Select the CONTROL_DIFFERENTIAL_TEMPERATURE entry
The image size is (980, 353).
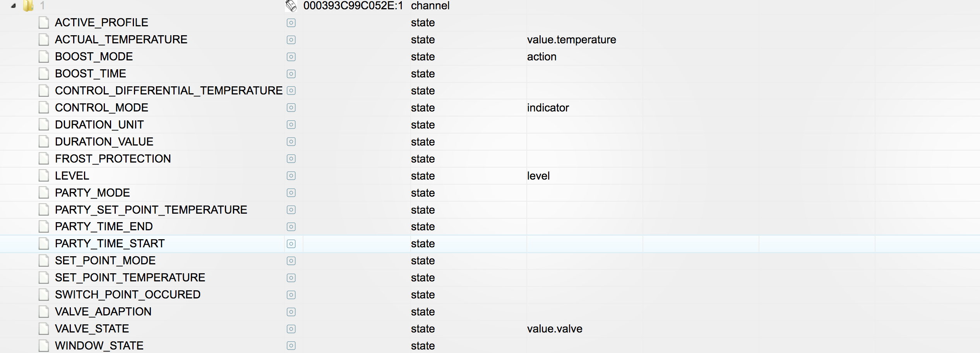[x=168, y=91]
